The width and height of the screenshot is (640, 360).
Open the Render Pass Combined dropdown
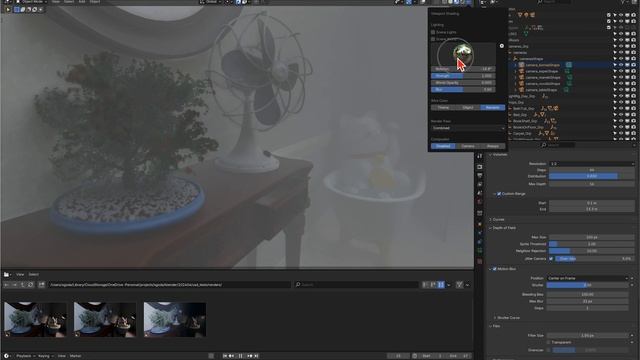pyautogui.click(x=468, y=128)
